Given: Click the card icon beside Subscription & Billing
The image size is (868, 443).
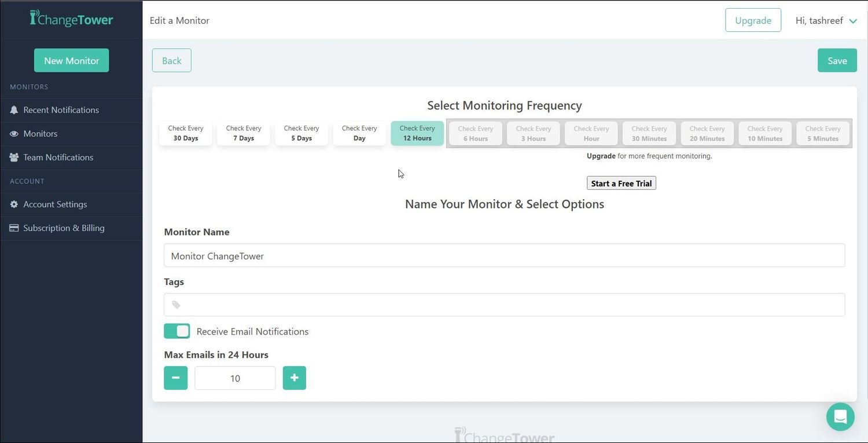Looking at the screenshot, I should click(x=14, y=228).
